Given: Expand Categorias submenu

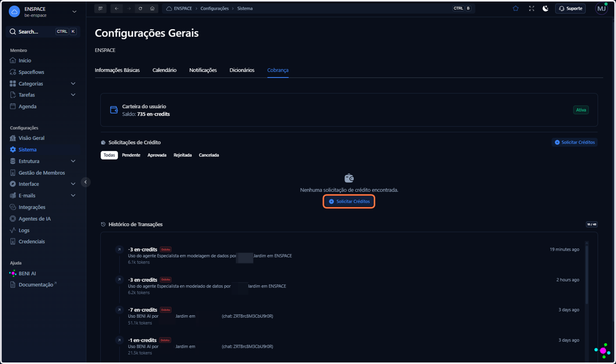Looking at the screenshot, I should click(x=73, y=84).
